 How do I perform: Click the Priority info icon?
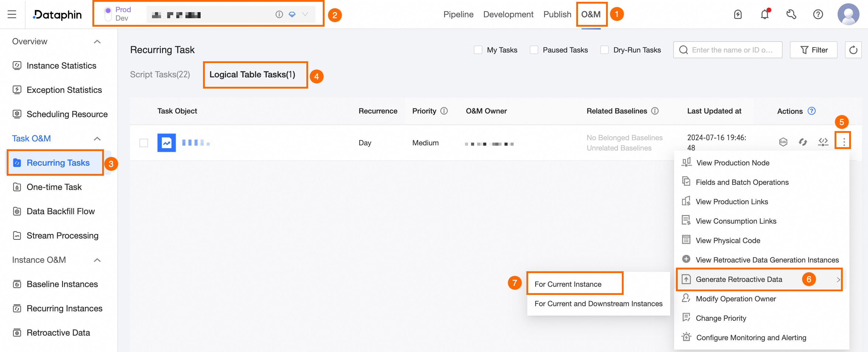pyautogui.click(x=444, y=111)
